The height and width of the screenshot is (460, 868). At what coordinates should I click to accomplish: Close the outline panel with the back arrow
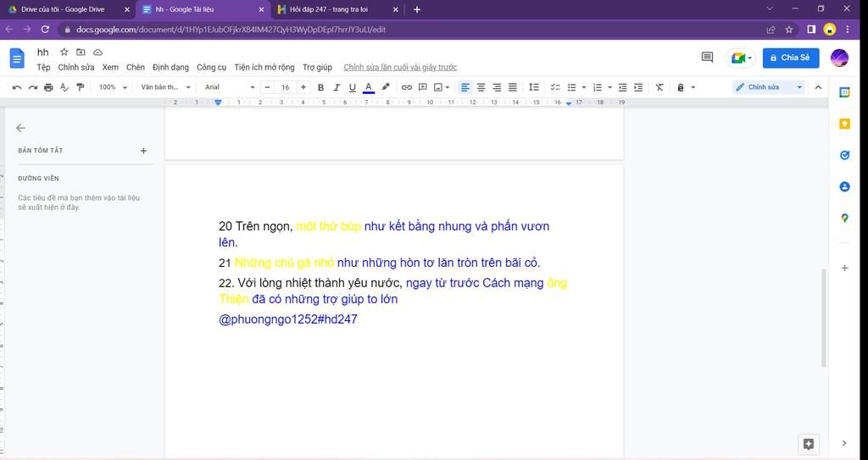click(x=20, y=128)
